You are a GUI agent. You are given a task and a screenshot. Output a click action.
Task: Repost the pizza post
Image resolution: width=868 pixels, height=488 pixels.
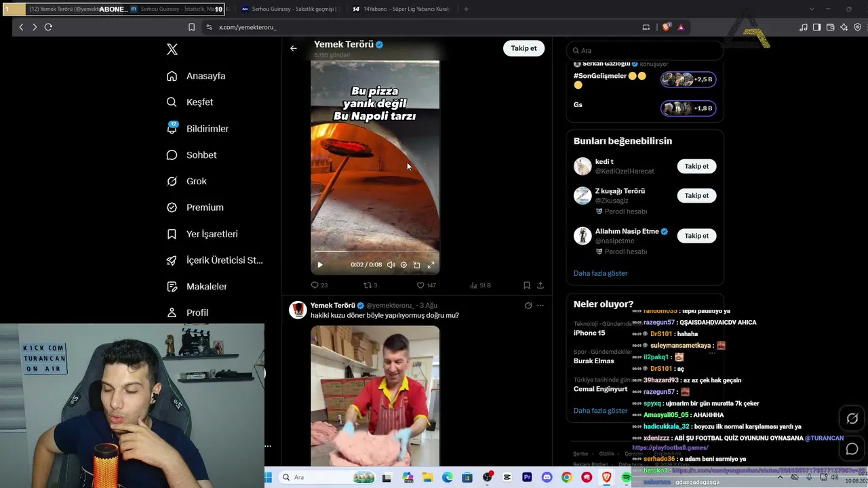pos(370,285)
